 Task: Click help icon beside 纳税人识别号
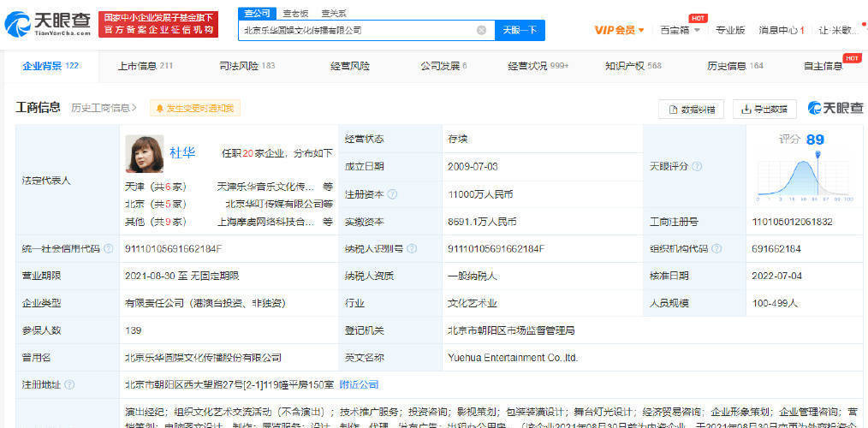[413, 248]
